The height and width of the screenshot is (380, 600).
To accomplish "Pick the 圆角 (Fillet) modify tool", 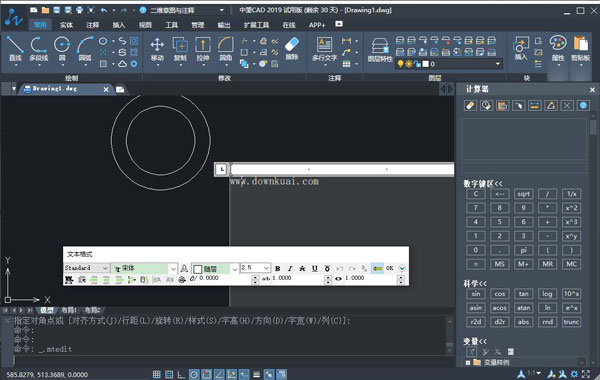I will pos(226,49).
